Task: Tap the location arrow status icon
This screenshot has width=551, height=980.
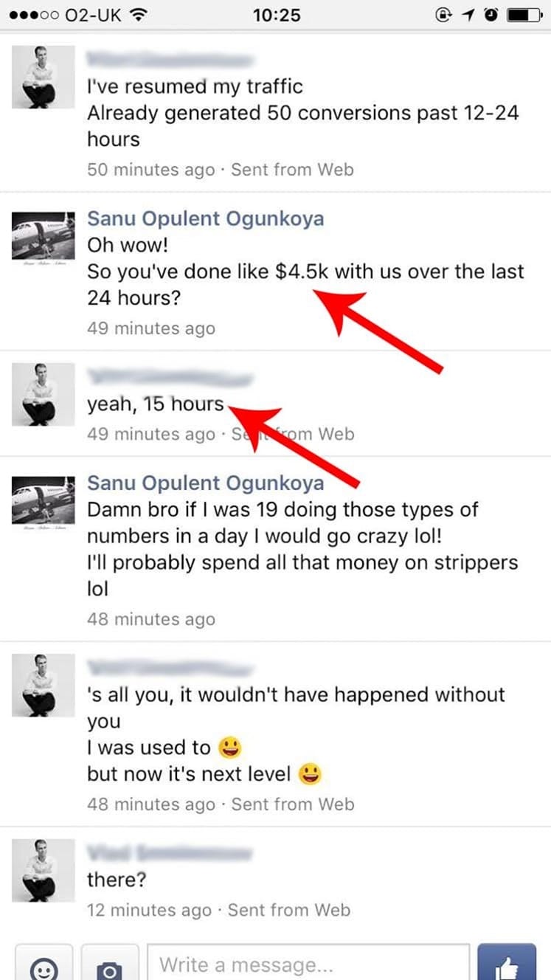Action: [468, 14]
